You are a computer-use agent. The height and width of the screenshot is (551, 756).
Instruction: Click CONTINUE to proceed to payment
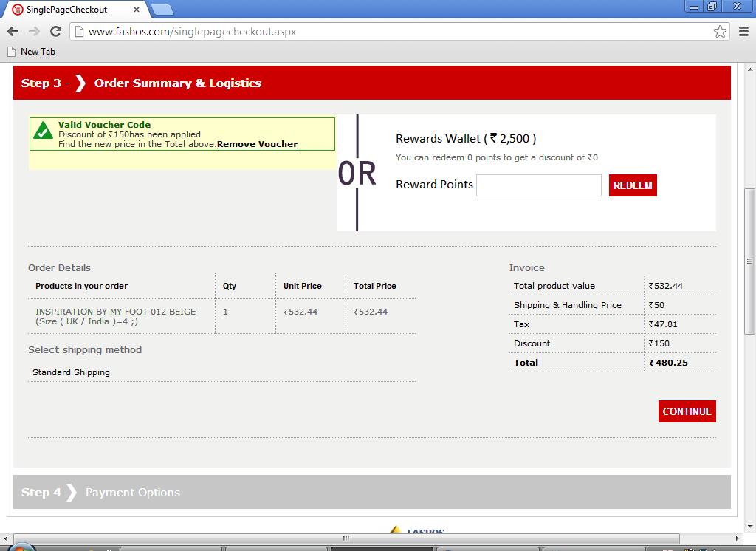[x=687, y=411]
